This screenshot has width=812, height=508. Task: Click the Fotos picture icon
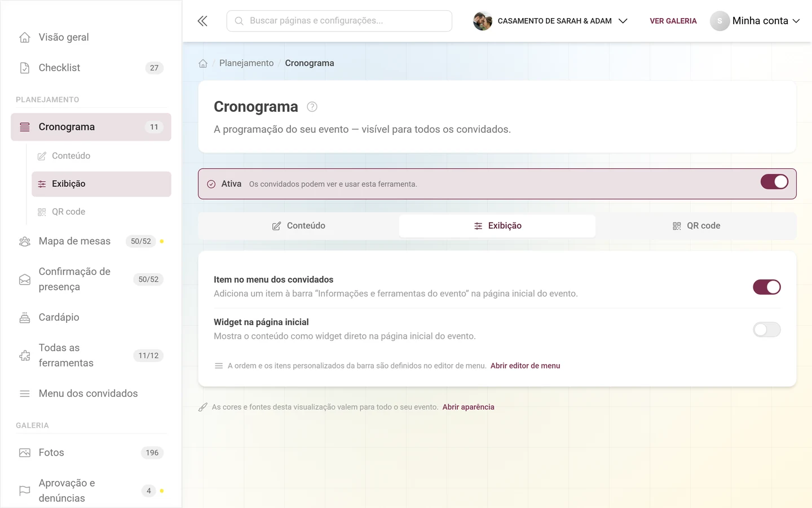25,453
